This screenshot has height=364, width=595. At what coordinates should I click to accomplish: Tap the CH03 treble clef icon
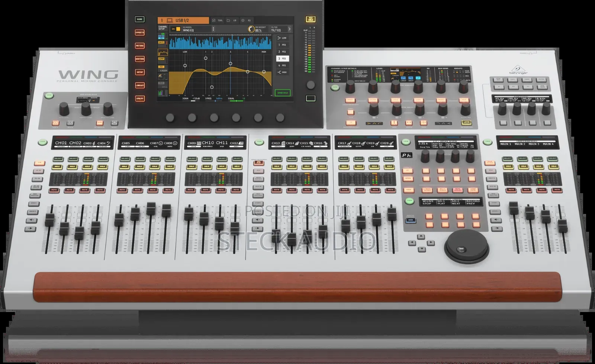tap(94, 143)
